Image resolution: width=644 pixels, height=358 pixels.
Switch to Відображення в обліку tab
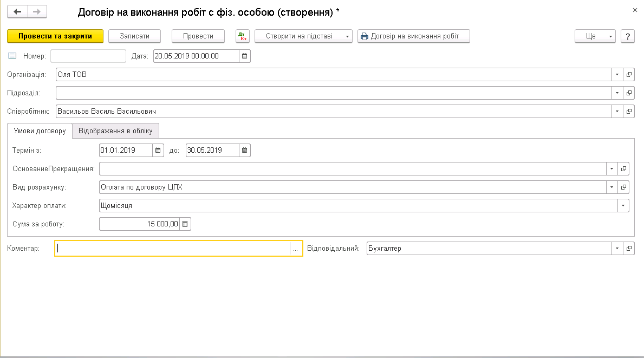pos(116,131)
